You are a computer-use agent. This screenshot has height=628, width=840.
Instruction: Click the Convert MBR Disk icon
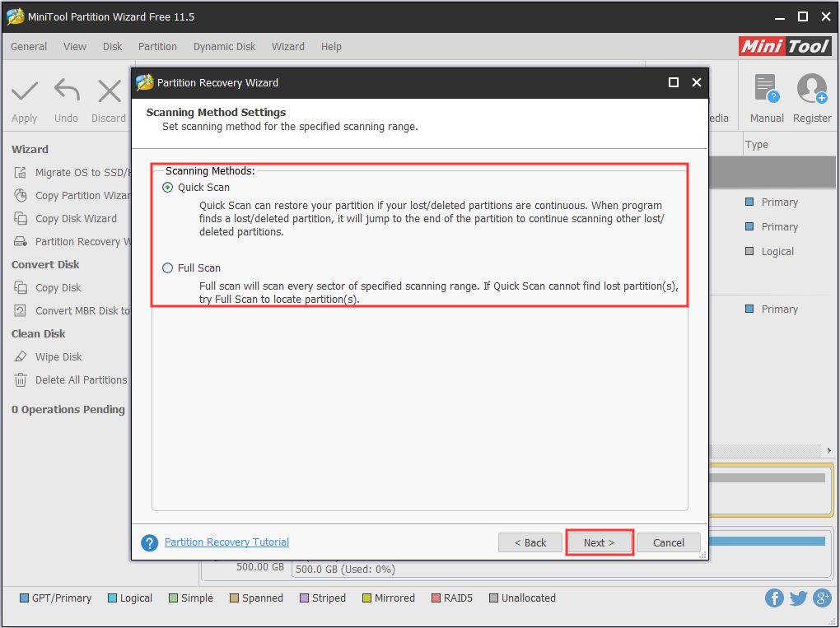click(x=21, y=310)
